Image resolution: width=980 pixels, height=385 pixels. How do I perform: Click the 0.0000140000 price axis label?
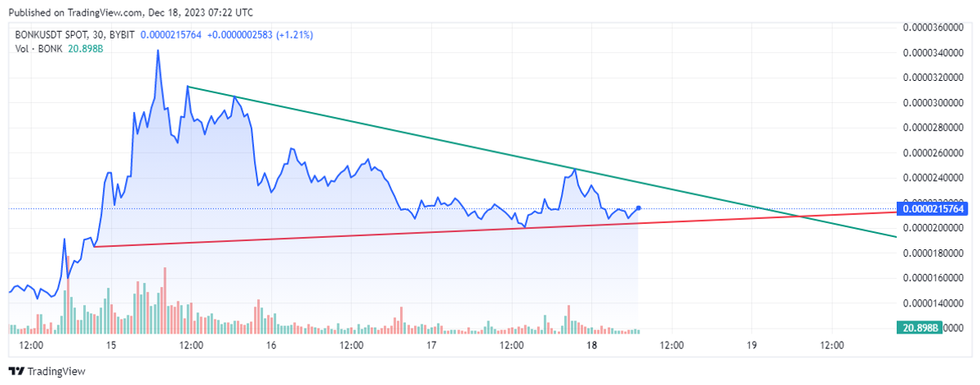(x=936, y=303)
